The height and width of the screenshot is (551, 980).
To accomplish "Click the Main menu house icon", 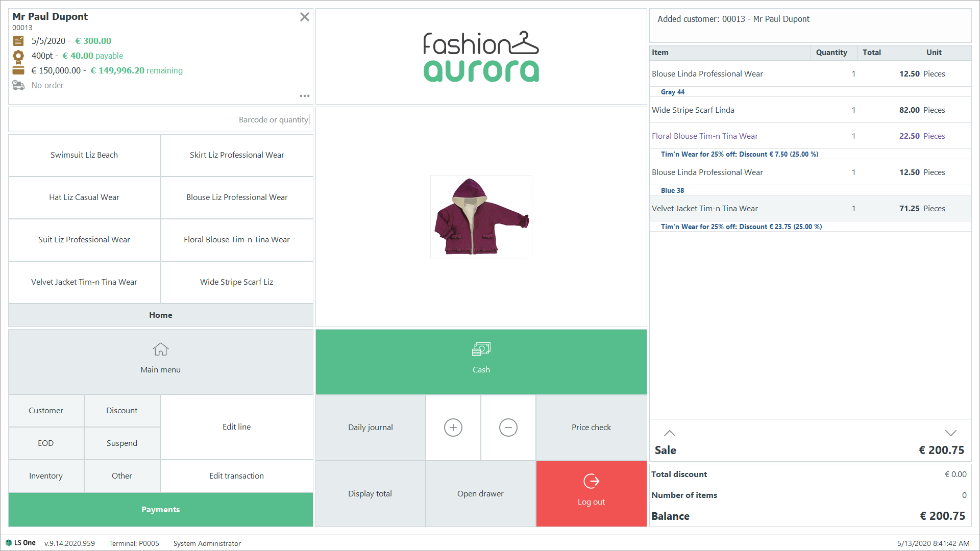I will [x=160, y=349].
